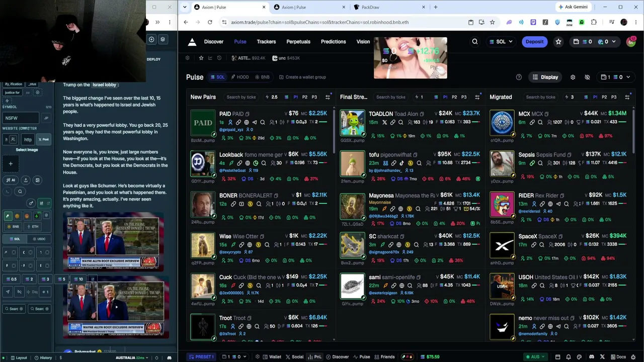Open the X icon in Axiom bottom bar right
644x362 pixels.
coord(602,357)
